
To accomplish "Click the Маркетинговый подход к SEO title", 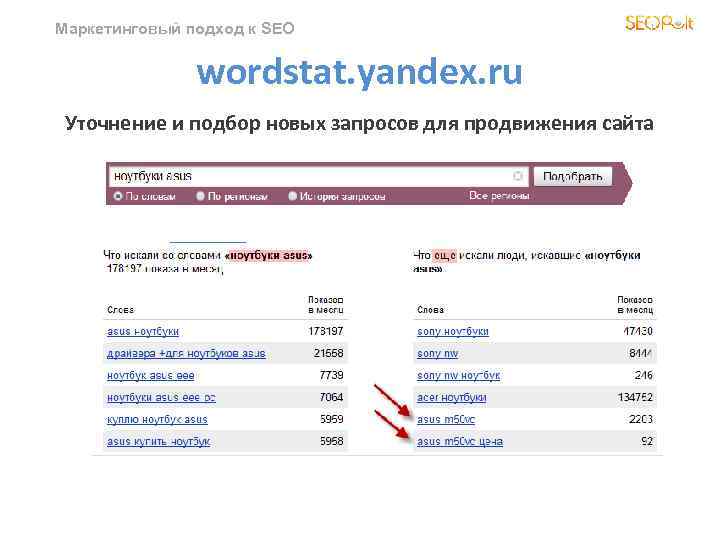I will (174, 29).
